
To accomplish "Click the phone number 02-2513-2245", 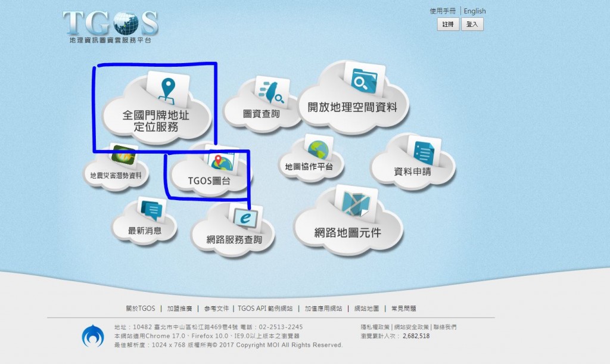I will (x=281, y=327).
